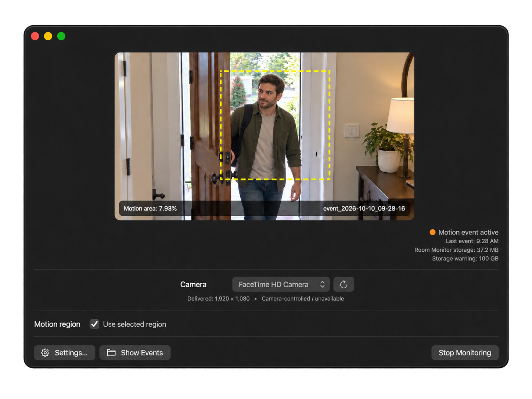
Task: Open Settings with the gear button
Action: (x=65, y=353)
